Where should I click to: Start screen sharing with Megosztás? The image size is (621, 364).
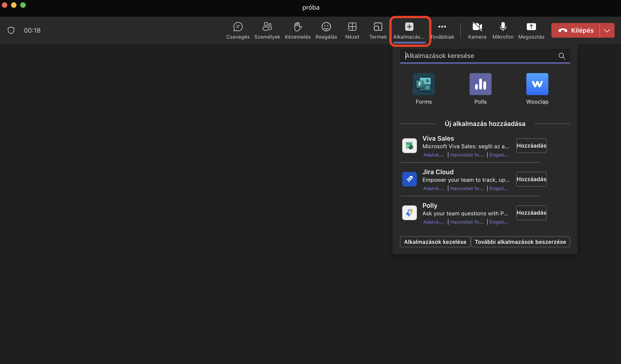pos(531,31)
